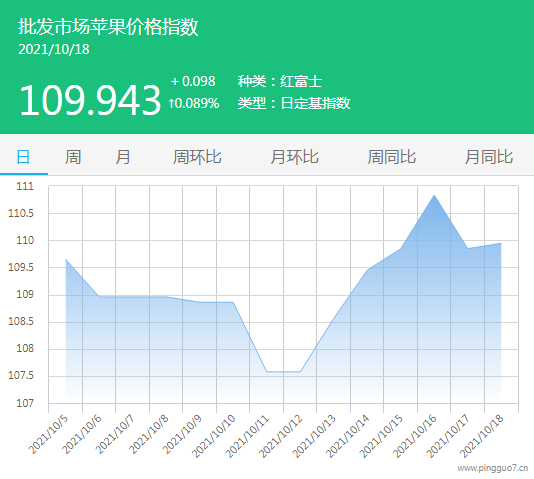The width and height of the screenshot is (534, 479).
Task: Click the ↑0.089% percentage change
Action: 194,103
